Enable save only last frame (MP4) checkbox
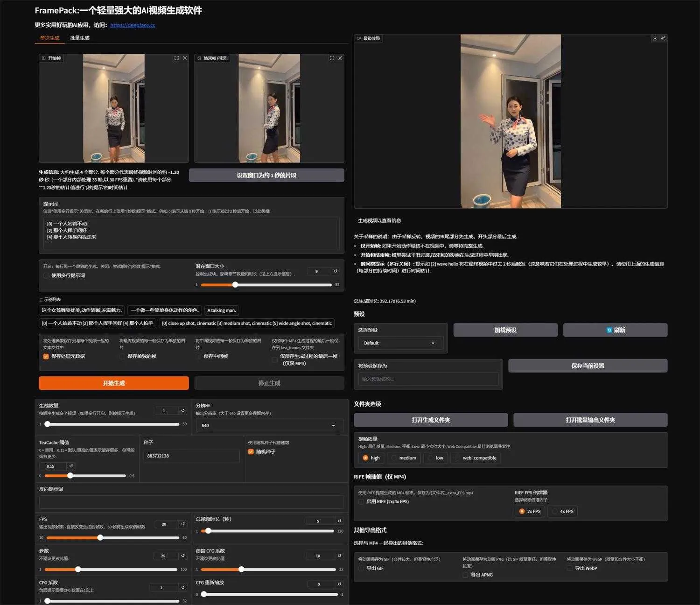Screen dimensions: 700x605 point(275,359)
